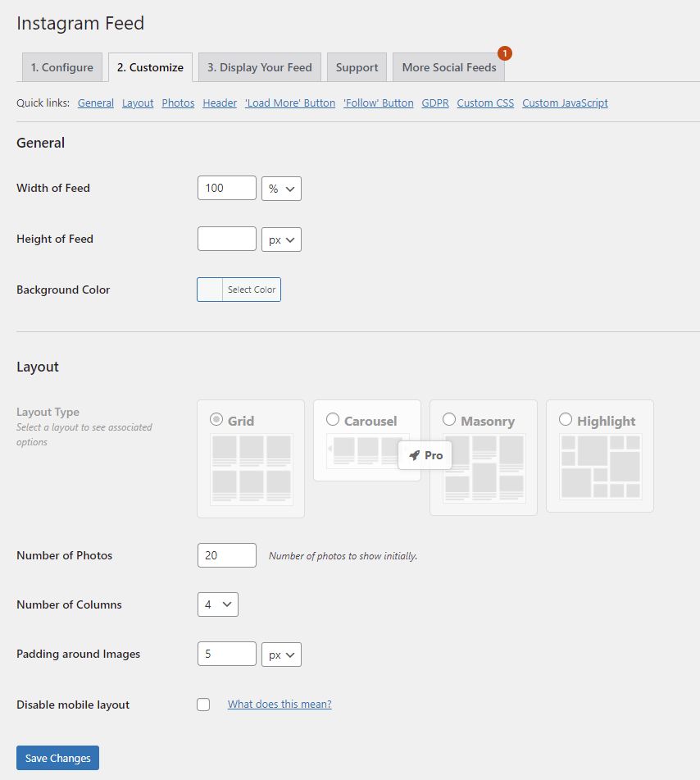Click the Width of Feed input field

(227, 188)
